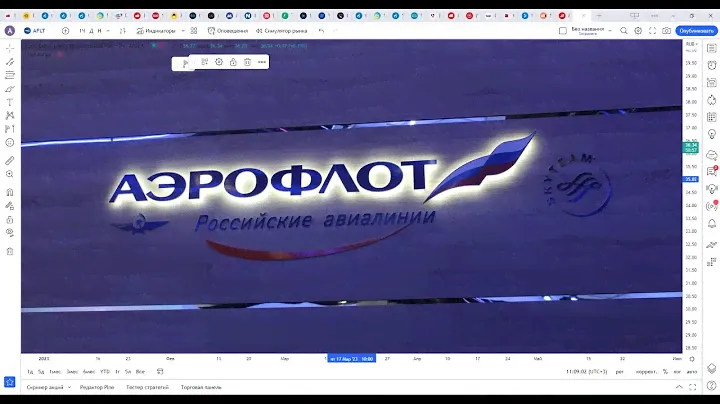Screen dimensions: 720x404
Task: Take chart snapshot with camera icon
Action: pos(666,31)
